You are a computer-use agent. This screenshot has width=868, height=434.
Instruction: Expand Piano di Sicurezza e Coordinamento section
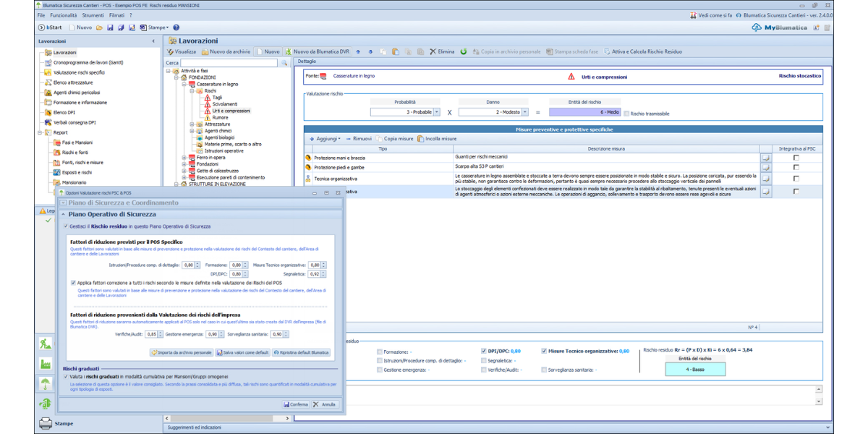click(64, 203)
